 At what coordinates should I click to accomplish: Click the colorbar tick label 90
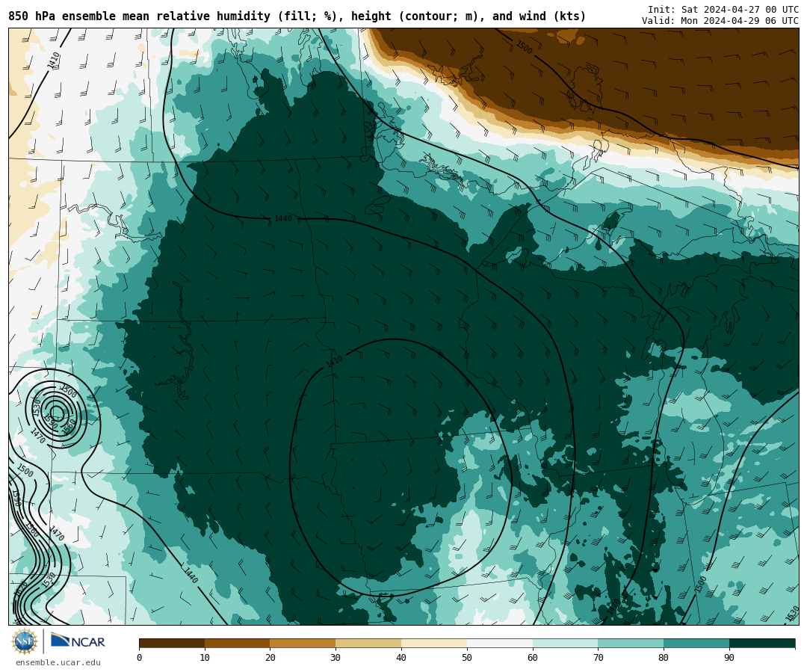pos(729,658)
